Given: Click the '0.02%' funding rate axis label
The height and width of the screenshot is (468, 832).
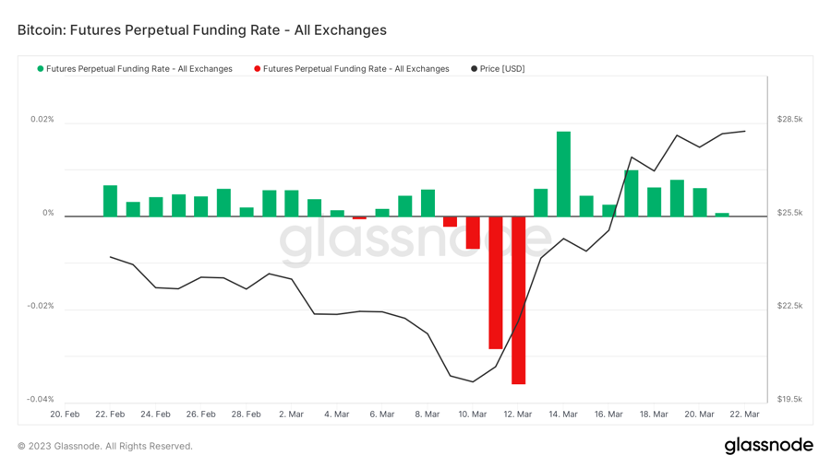Looking at the screenshot, I should [x=42, y=120].
